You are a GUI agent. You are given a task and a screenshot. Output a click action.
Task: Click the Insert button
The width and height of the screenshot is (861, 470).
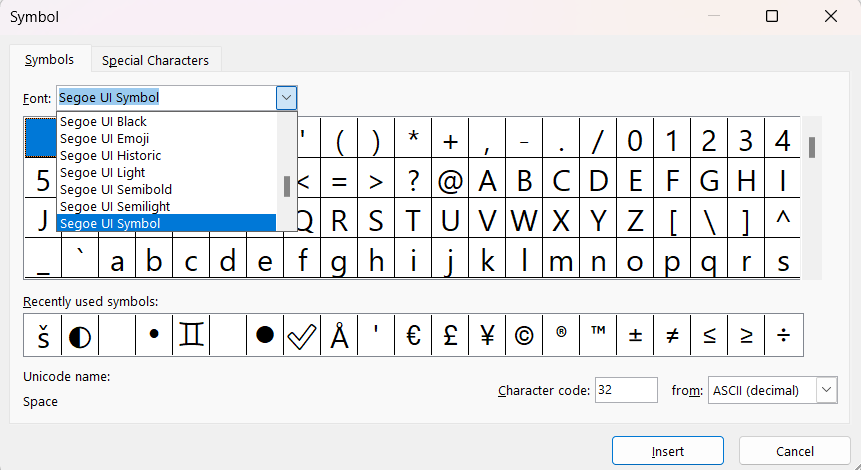pos(668,451)
